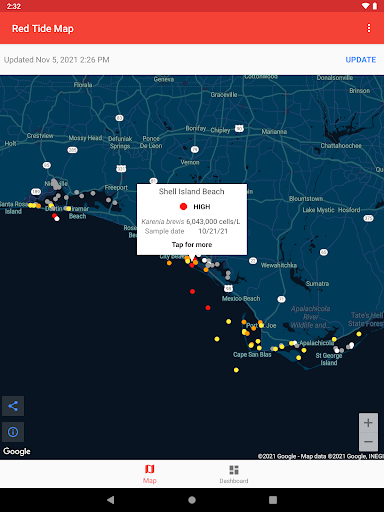Zoom out with the minus button
This screenshot has height=512, width=384.
click(x=368, y=442)
